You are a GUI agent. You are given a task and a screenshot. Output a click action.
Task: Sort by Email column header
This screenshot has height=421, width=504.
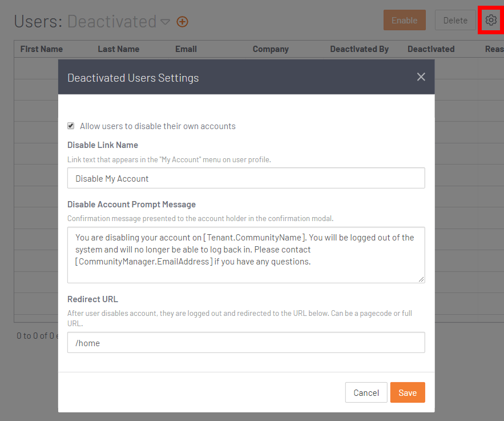(186, 49)
